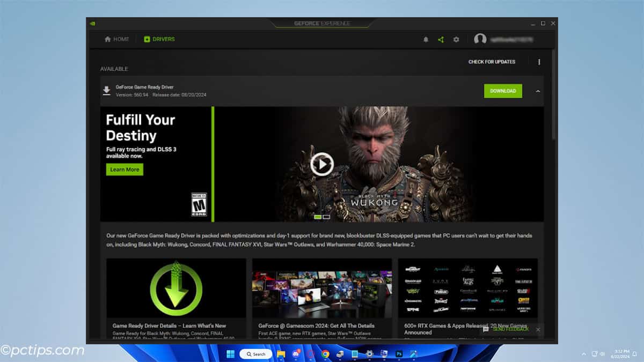Click the Learn More button
The image size is (644, 362).
point(124,169)
